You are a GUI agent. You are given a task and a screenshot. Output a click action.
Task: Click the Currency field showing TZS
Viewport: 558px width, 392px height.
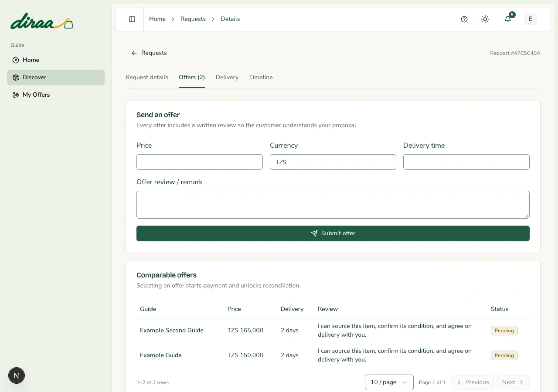[333, 162]
